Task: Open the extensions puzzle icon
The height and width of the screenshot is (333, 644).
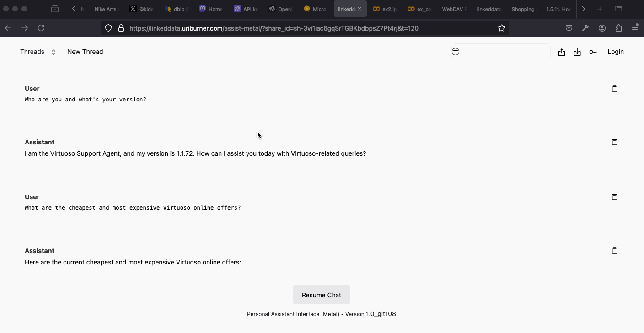Action: (x=619, y=28)
